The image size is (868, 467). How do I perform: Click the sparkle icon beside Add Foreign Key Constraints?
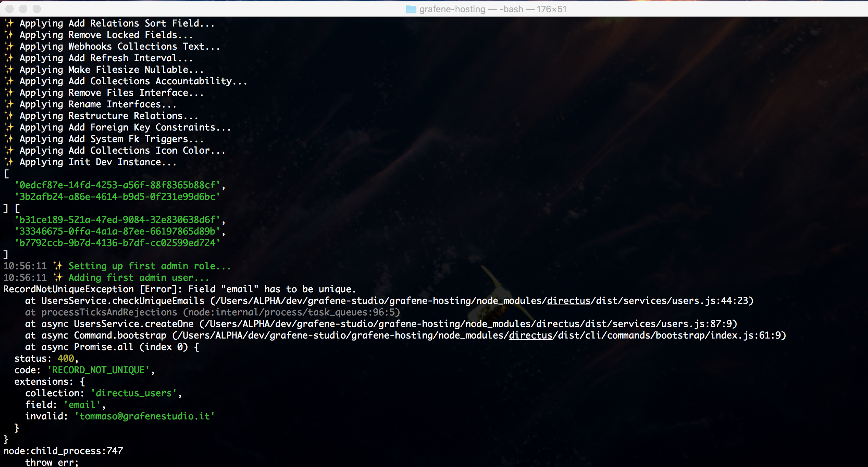pyautogui.click(x=9, y=127)
